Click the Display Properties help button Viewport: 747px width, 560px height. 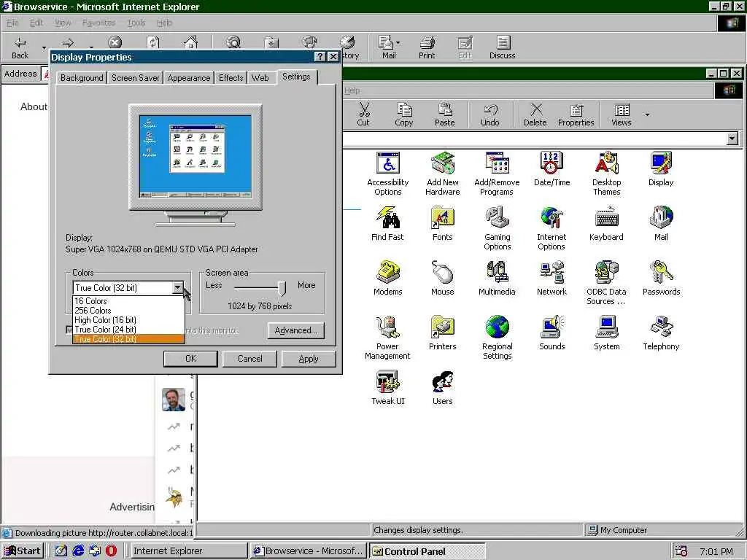pyautogui.click(x=320, y=57)
